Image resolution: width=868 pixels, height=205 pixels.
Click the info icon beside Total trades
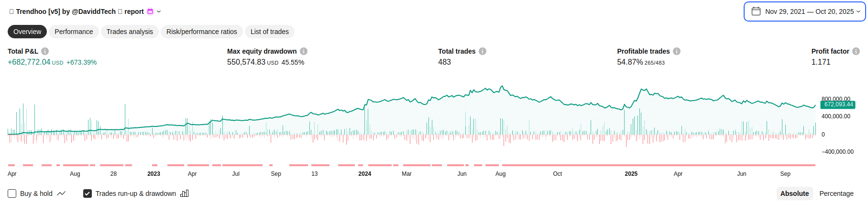[483, 51]
